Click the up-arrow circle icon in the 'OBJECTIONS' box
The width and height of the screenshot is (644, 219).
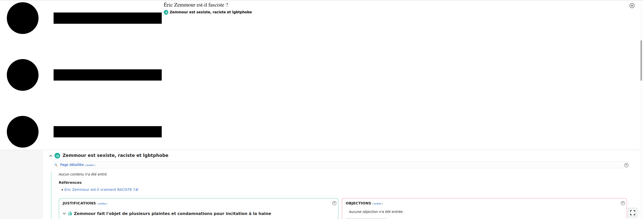click(623, 203)
